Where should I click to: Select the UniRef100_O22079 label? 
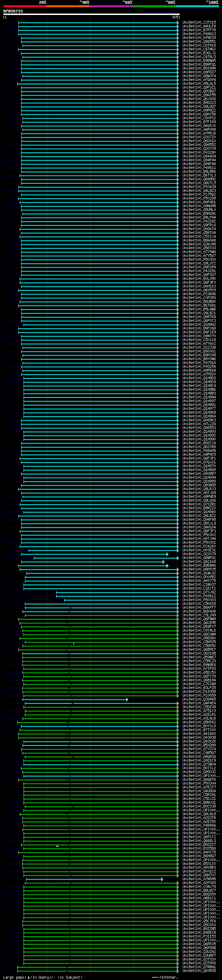tap(199, 554)
